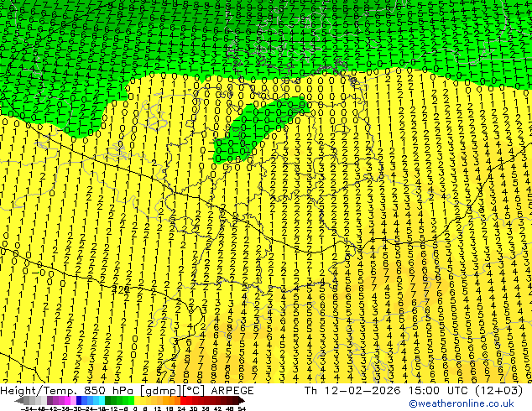Click the bright green band of the colour legend
Viewport: 532px width, 411px height.
point(131,400)
